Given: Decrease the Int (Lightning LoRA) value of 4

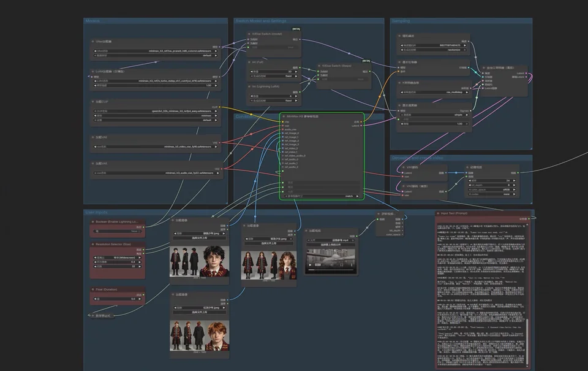Looking at the screenshot, I should (x=252, y=96).
